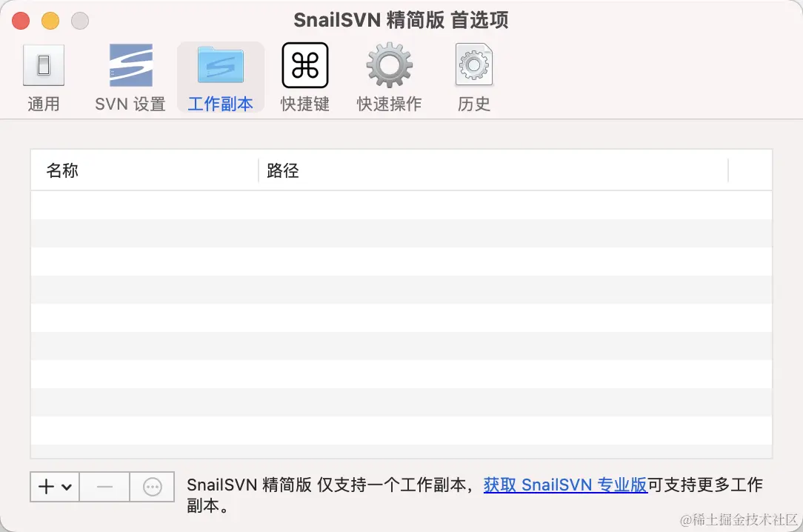This screenshot has width=803, height=532.
Task: Open the 快速操作 gear icon
Action: (389, 65)
